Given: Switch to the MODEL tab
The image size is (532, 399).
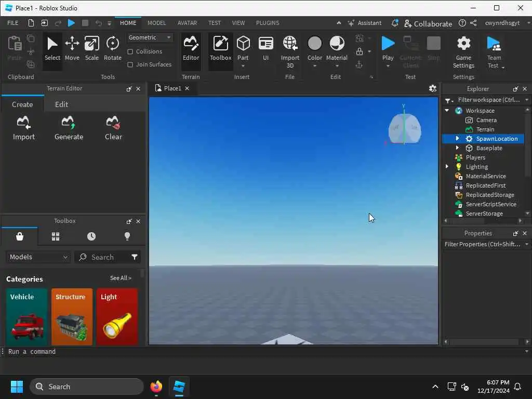Looking at the screenshot, I should 156,23.
